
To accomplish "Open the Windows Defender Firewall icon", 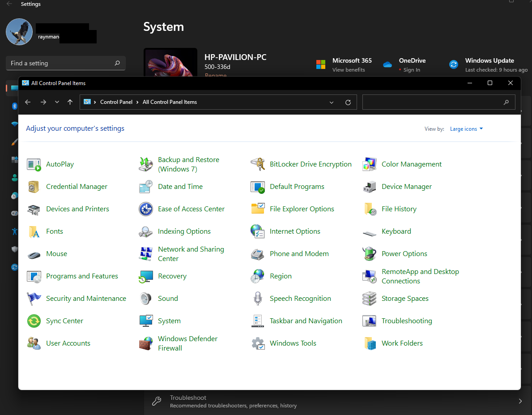I will (x=146, y=343).
